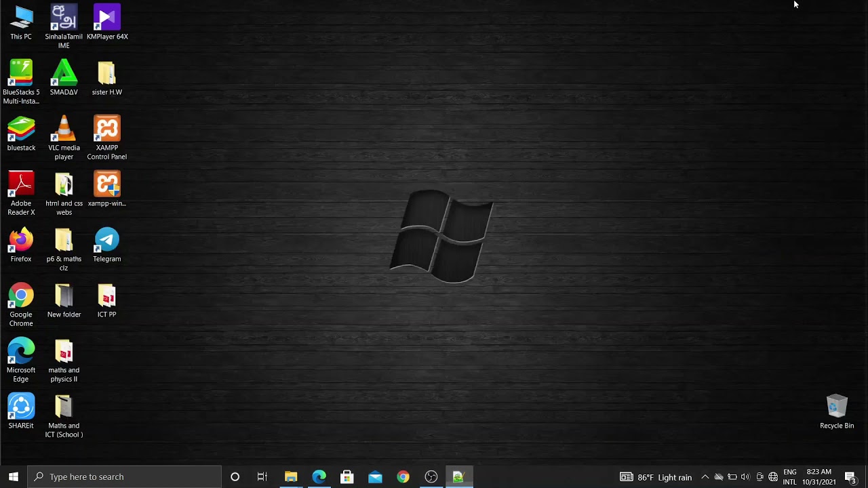Select the xampp-win installer icon
This screenshot has height=488, width=868.
[107, 190]
